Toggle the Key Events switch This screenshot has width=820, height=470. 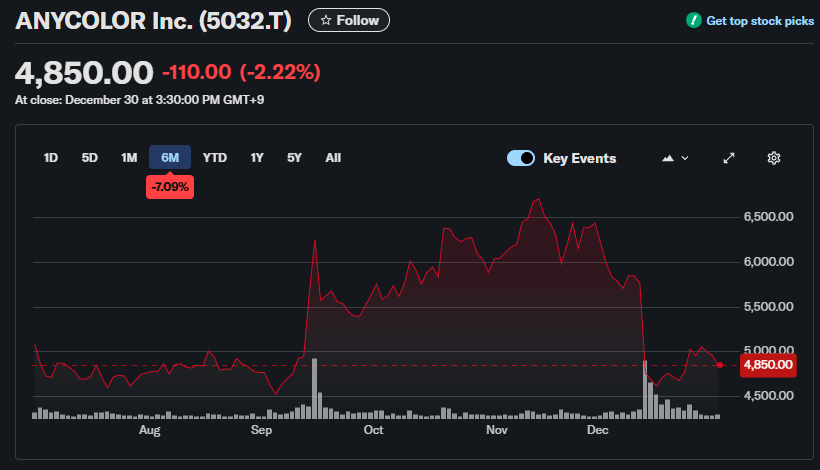click(521, 158)
